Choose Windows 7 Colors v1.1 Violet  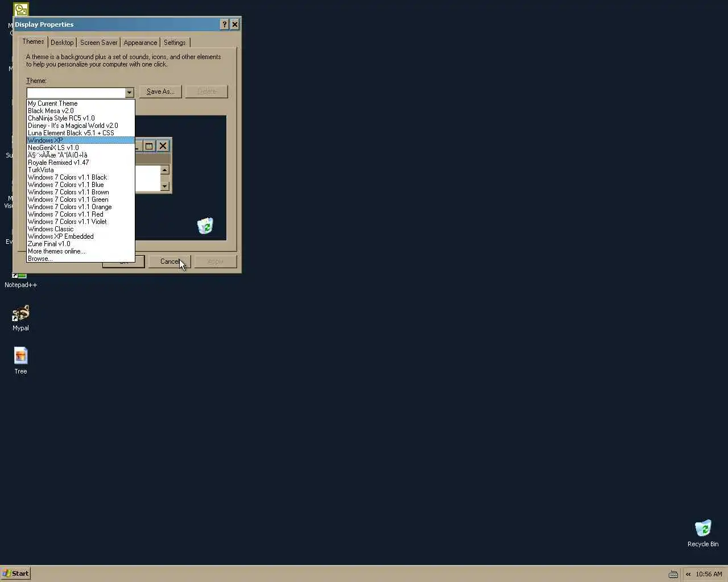[80, 222]
